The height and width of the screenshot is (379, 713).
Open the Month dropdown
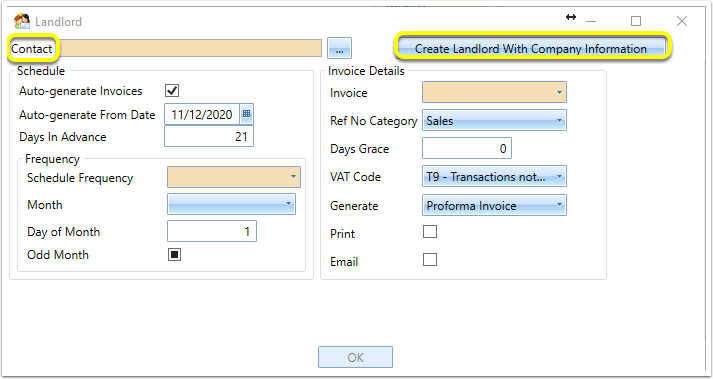click(231, 204)
